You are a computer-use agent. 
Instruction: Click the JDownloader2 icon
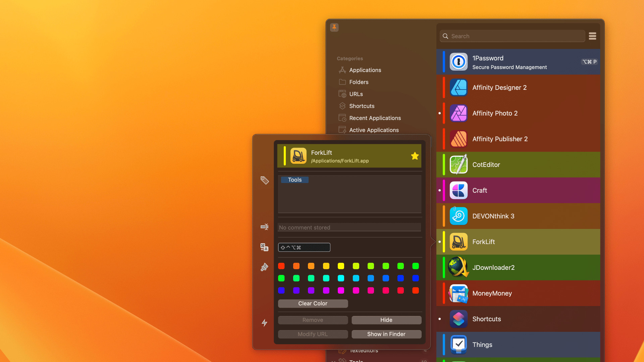tap(459, 267)
